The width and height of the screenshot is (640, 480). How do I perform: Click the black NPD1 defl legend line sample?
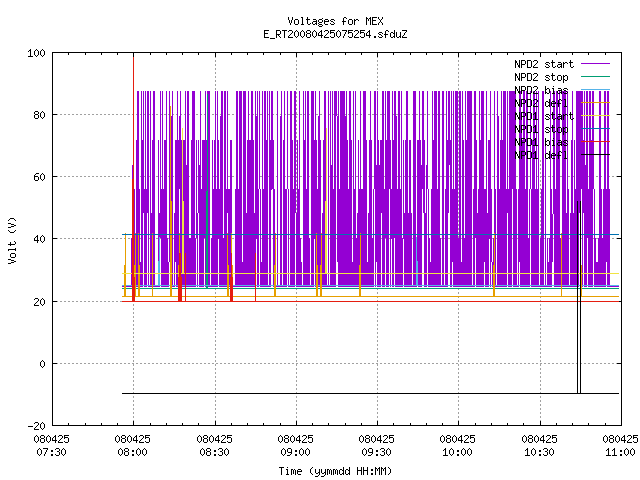[x=595, y=155]
